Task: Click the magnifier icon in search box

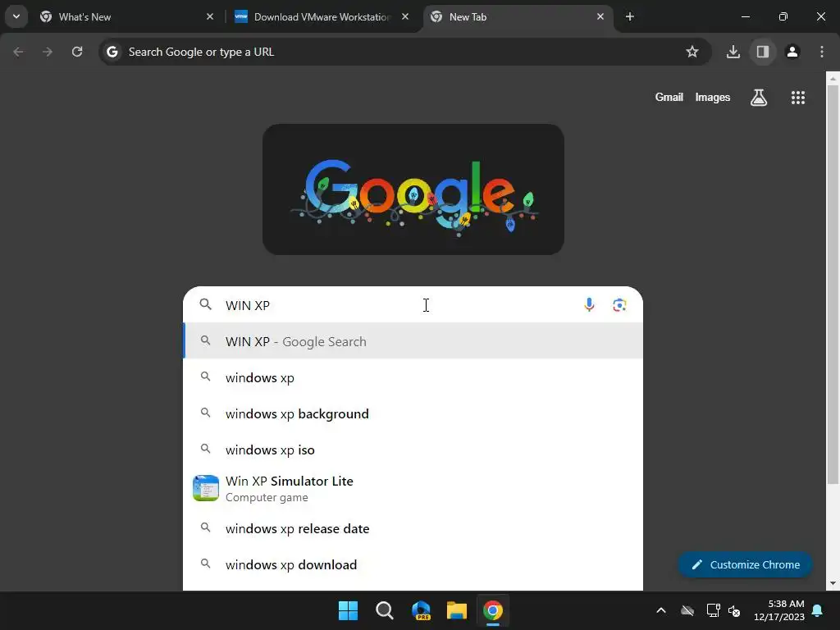Action: [x=205, y=305]
